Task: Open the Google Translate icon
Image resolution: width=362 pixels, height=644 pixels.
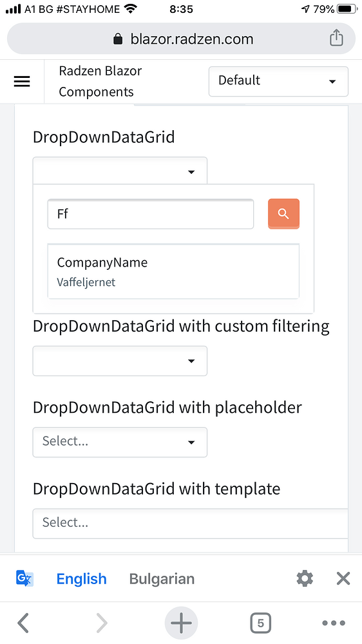Action: 24,578
